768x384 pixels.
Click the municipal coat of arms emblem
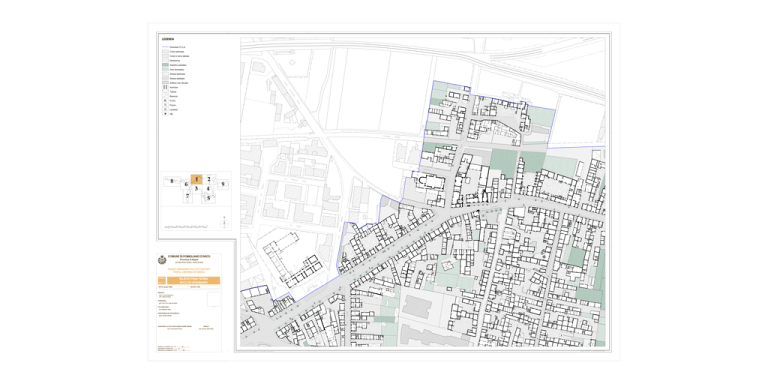[x=162, y=260]
